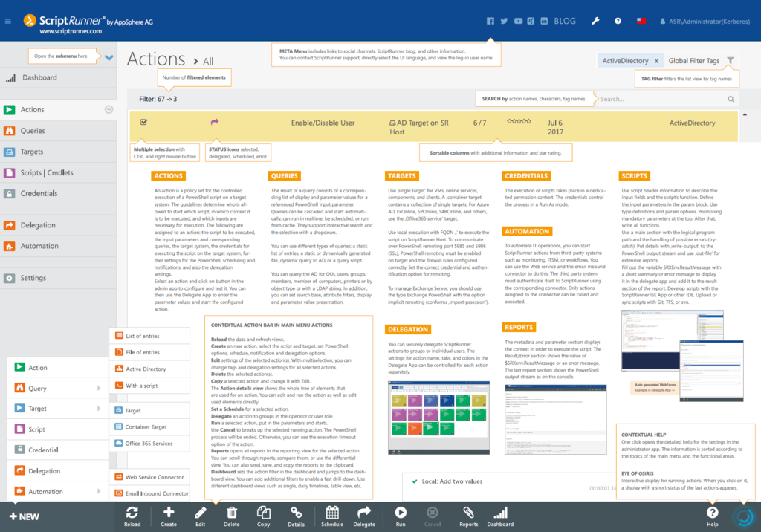Click the question mark icon in header
761x532 pixels.
pyautogui.click(x=618, y=21)
